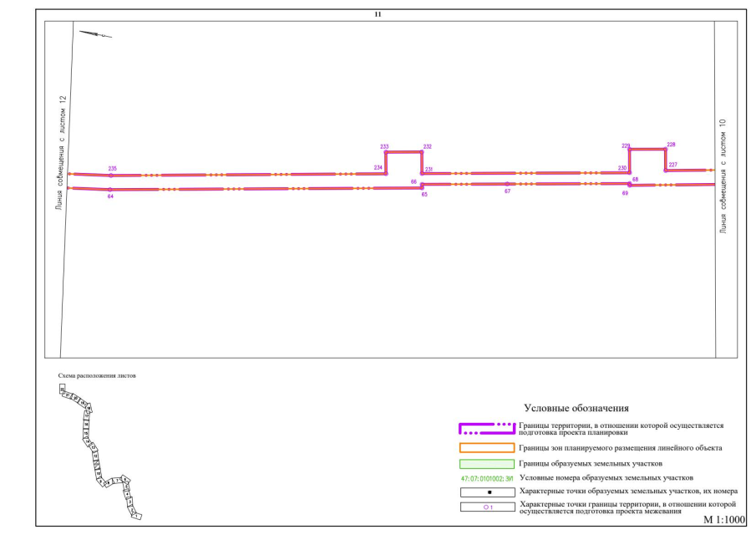Click the green cadastral number 47:07:0101002:ЗУ
This screenshot has height=535, width=756.
coord(485,478)
